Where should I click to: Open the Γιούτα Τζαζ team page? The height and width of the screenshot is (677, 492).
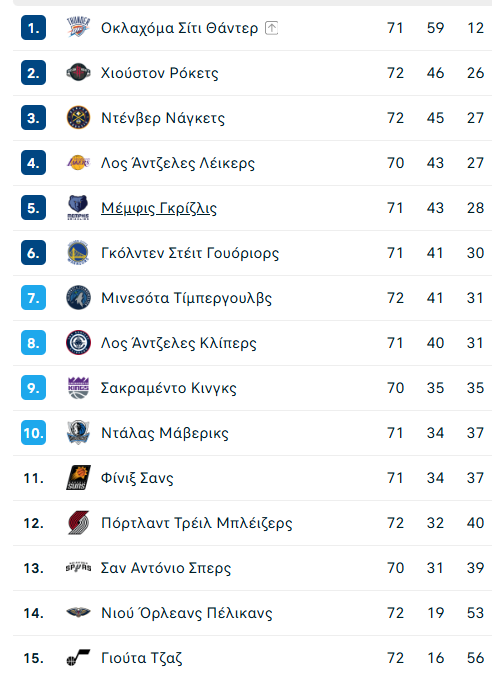click(x=142, y=658)
